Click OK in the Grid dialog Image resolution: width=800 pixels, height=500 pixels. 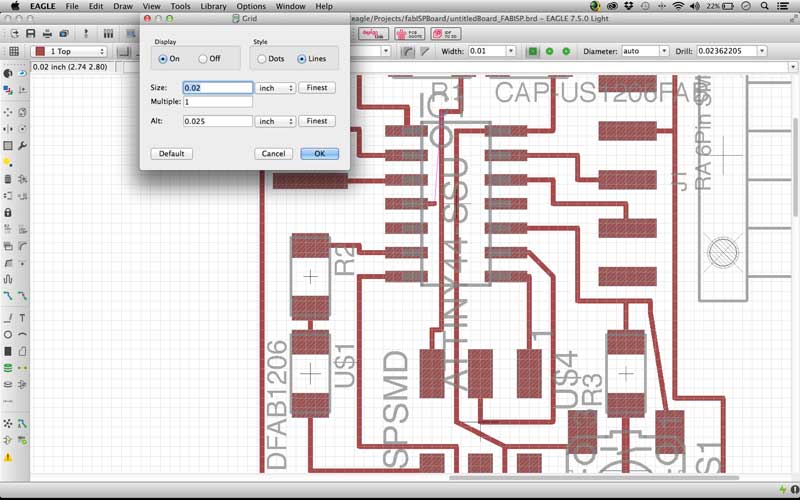coord(319,154)
